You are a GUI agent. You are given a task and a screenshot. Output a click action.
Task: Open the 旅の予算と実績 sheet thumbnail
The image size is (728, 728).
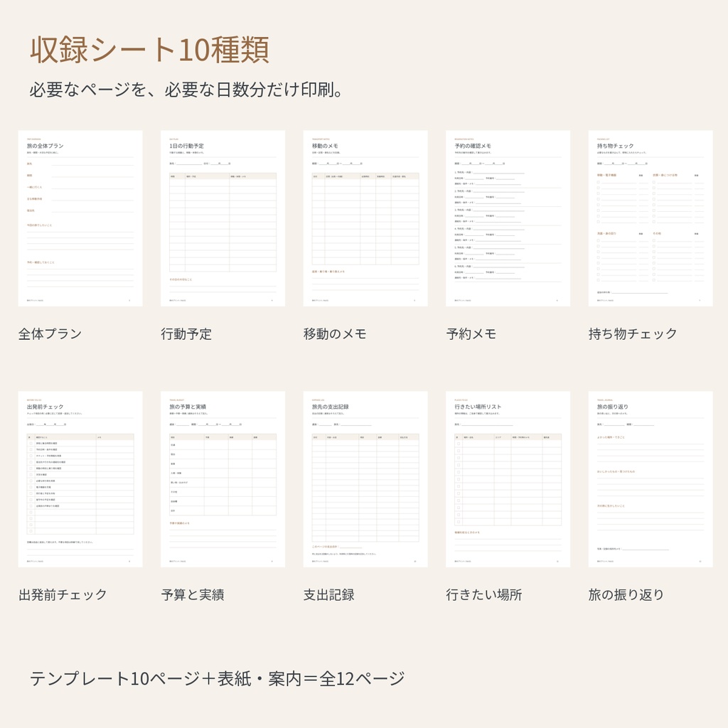(x=223, y=479)
